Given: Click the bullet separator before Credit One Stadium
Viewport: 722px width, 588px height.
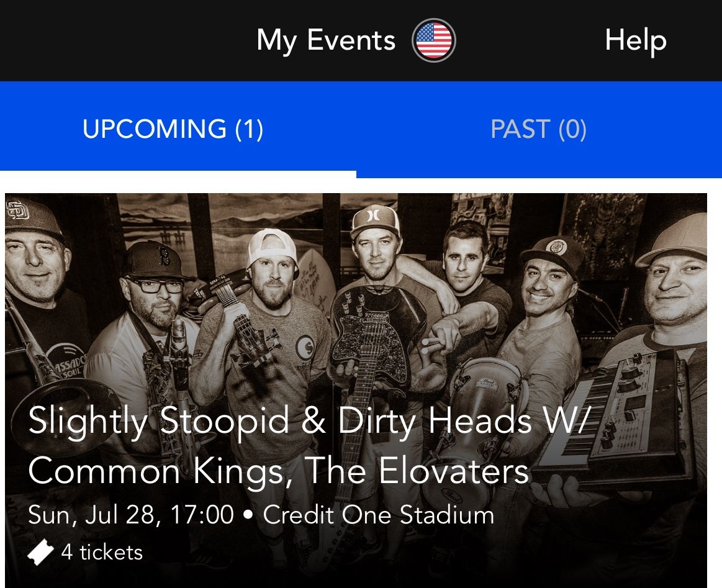Looking at the screenshot, I should (x=248, y=515).
